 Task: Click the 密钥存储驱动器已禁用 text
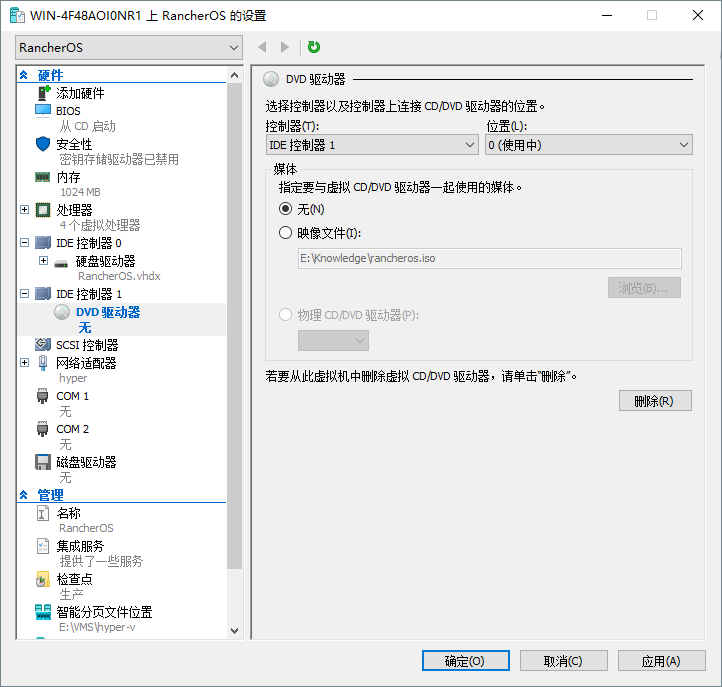coord(119,159)
